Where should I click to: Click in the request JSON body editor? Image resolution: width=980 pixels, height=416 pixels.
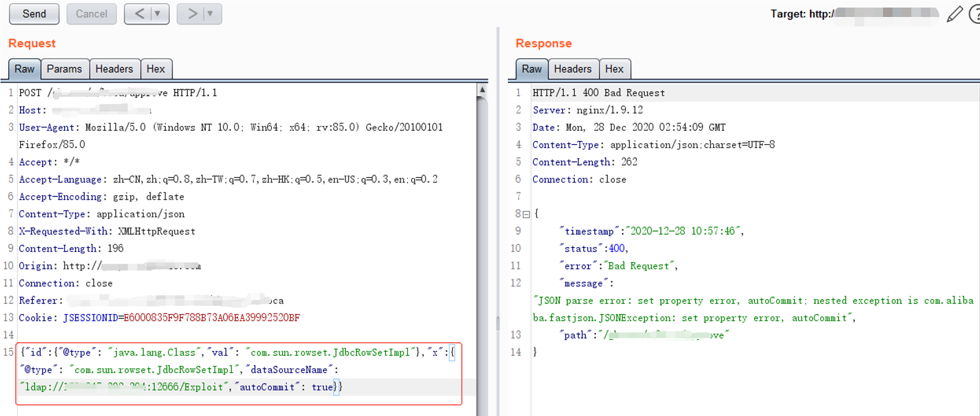(239, 369)
